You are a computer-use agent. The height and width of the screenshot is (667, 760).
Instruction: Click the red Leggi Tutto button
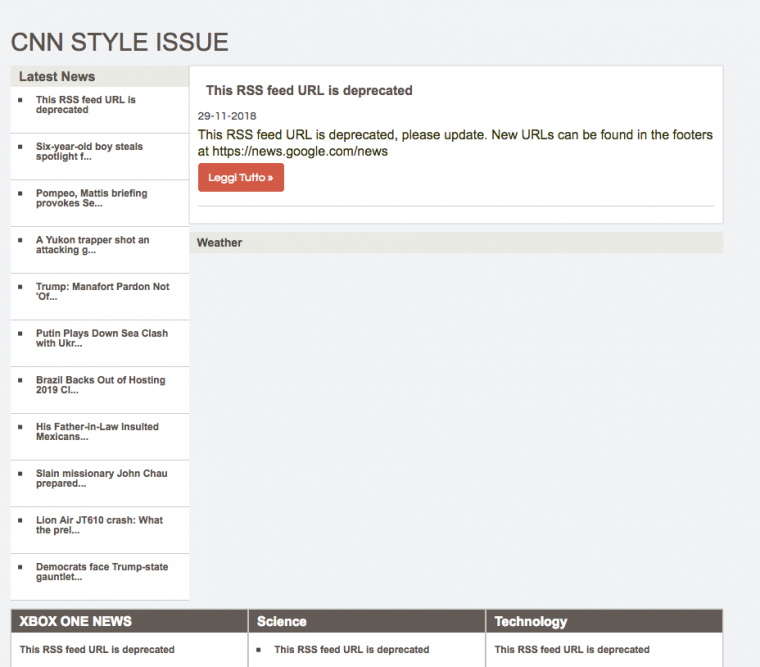(240, 178)
